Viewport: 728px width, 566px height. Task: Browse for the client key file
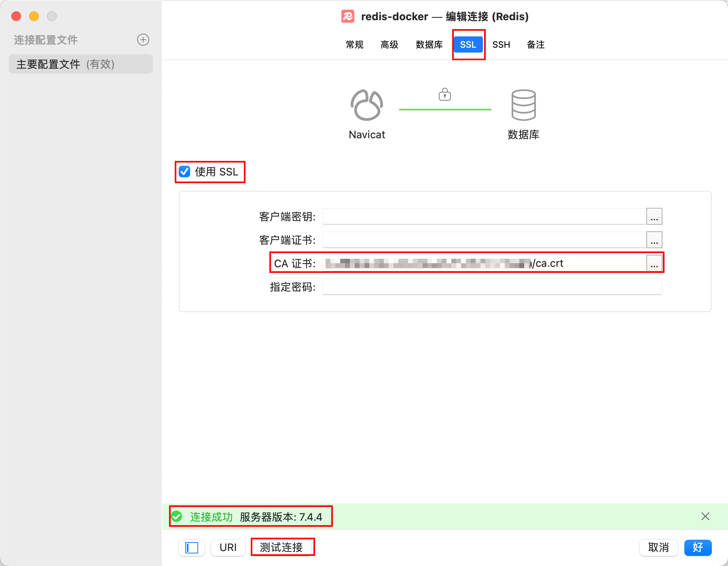654,216
